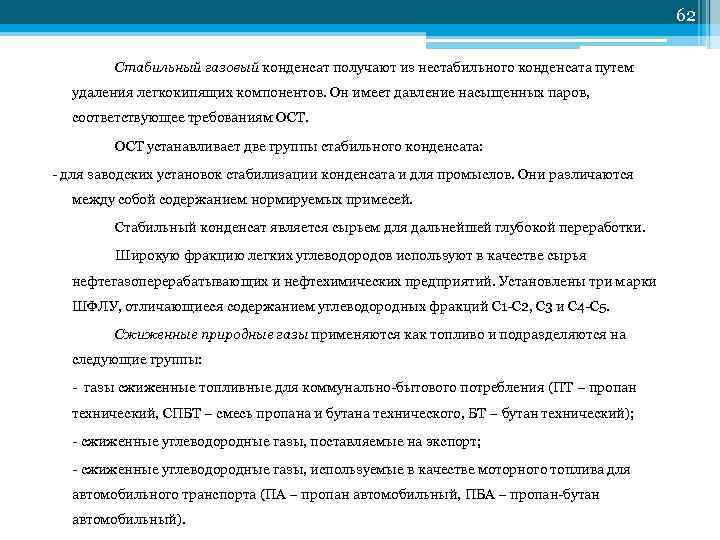The height and width of the screenshot is (540, 720).
Task: Click the line 'нефтегазоперерабатывающих и нефтехимических предприятий'
Action: [x=364, y=281]
